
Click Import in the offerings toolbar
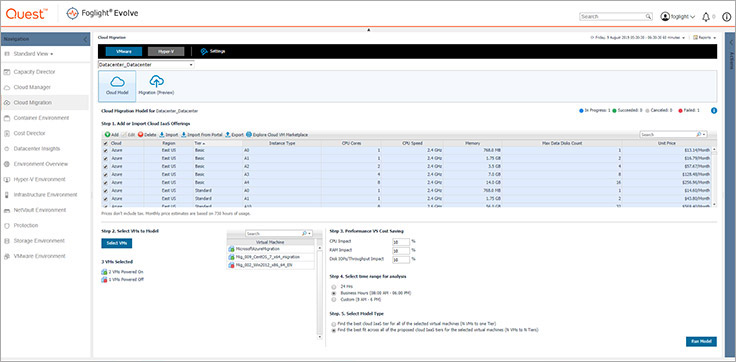(x=169, y=135)
